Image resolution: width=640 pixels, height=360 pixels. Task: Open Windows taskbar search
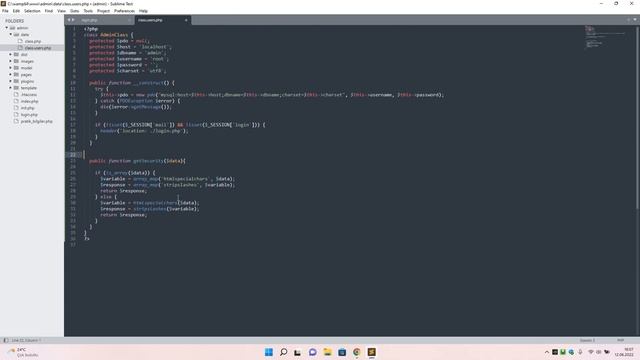click(283, 352)
